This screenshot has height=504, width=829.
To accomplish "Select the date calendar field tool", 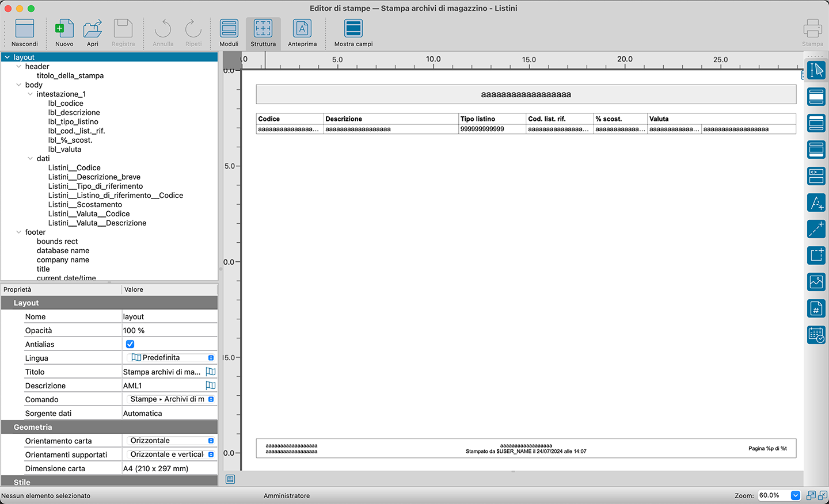I will click(x=816, y=335).
